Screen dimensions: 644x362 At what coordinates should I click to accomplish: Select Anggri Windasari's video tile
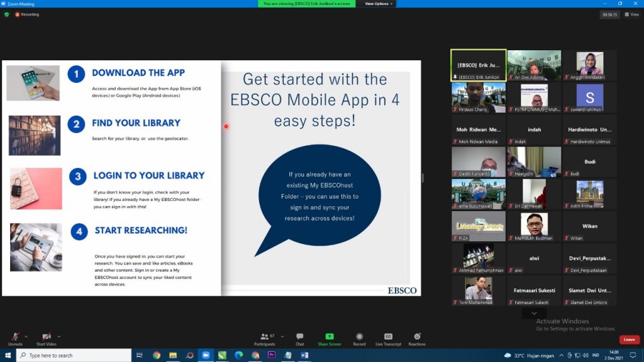tap(589, 65)
